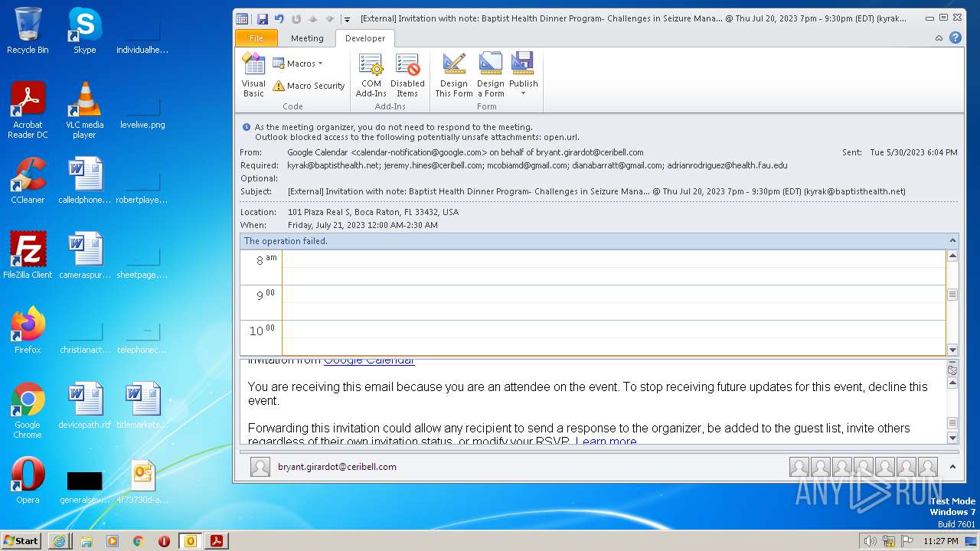Screen dimensions: 980x551
Task: Customize the Quick Access Toolbar dropdown
Action: tap(347, 19)
